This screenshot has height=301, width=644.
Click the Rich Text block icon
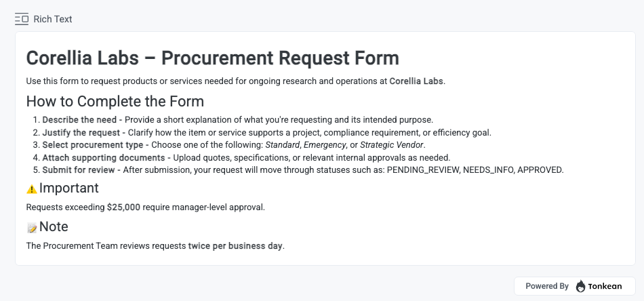point(21,19)
